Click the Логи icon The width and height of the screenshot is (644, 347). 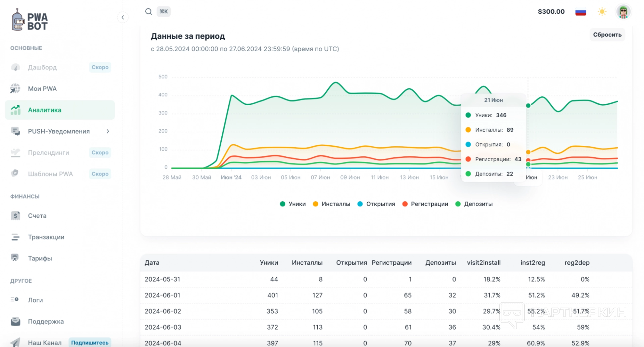[15, 300]
